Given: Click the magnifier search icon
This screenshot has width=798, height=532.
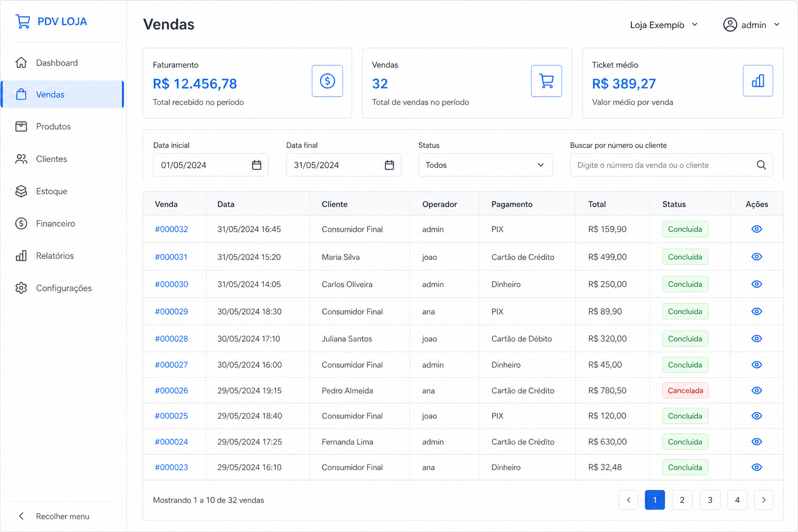Looking at the screenshot, I should tap(761, 165).
